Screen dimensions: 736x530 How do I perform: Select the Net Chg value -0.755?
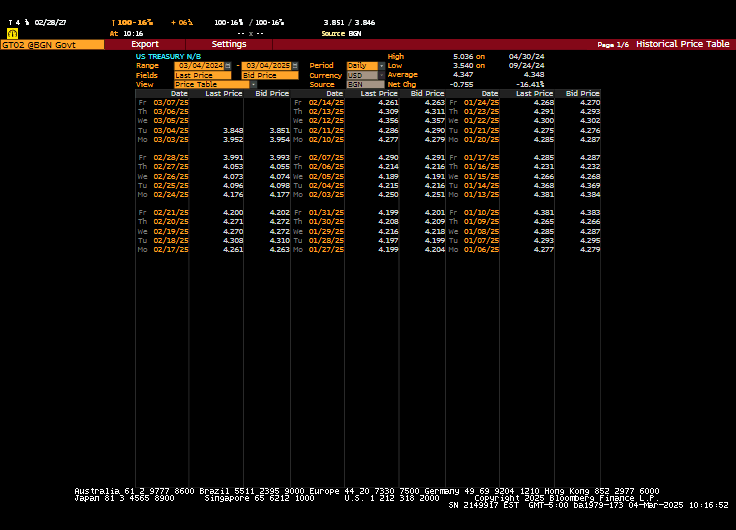[461, 84]
